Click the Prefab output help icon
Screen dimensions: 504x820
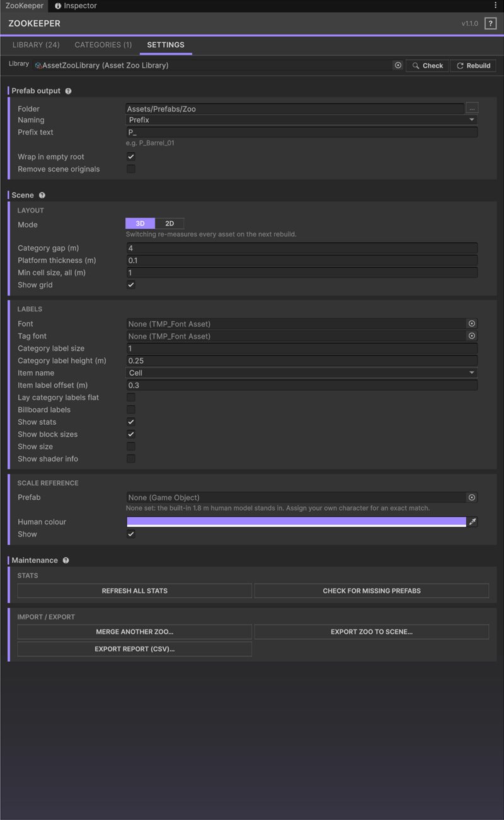[68, 91]
